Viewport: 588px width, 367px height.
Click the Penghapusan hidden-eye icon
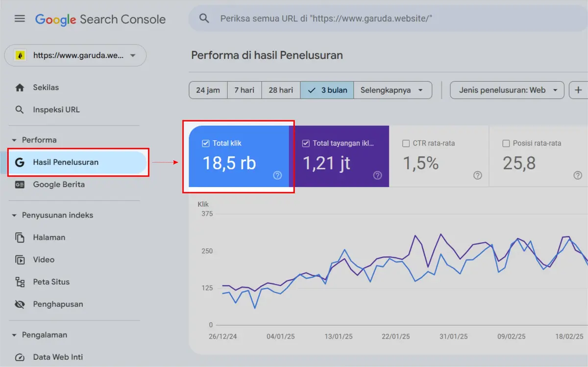point(20,304)
